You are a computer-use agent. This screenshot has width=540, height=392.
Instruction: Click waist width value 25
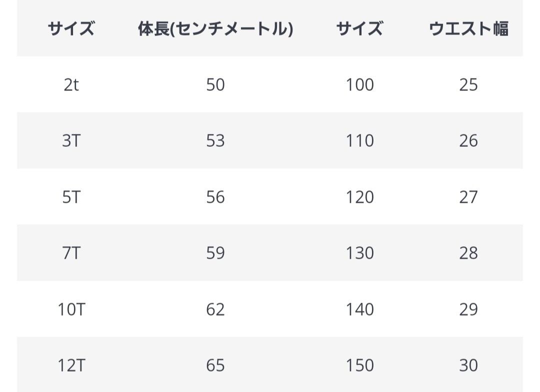click(x=468, y=85)
